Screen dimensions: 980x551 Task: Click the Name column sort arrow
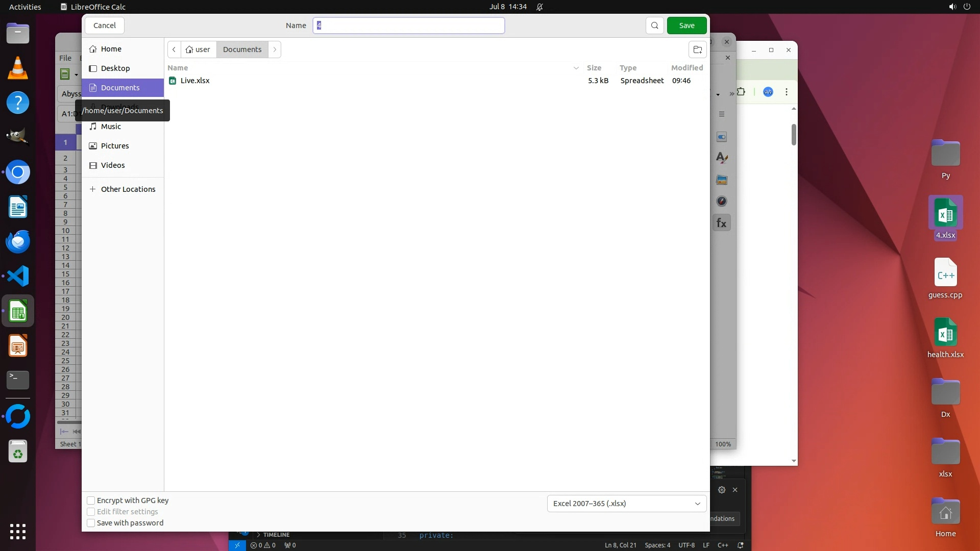(x=576, y=68)
